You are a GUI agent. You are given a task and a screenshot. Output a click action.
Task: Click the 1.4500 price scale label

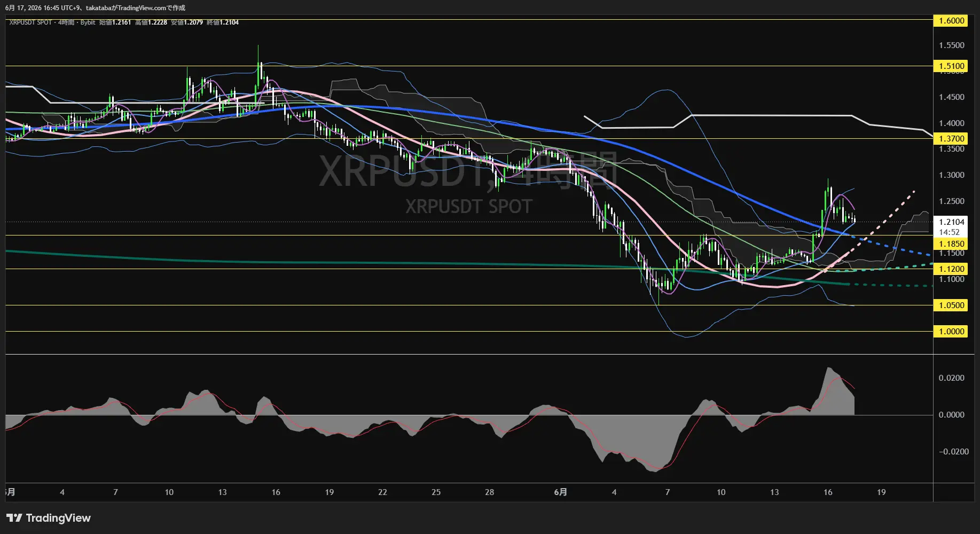point(952,97)
